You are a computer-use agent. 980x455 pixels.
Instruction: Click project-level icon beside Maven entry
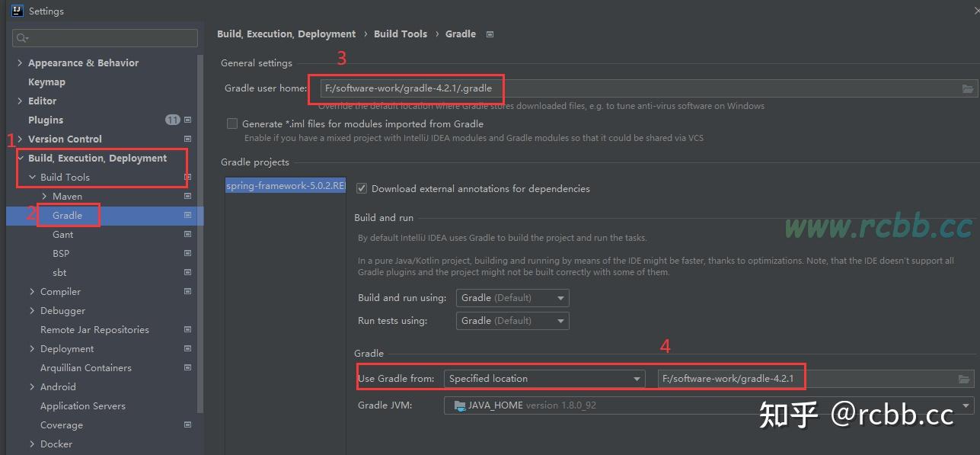(x=188, y=197)
